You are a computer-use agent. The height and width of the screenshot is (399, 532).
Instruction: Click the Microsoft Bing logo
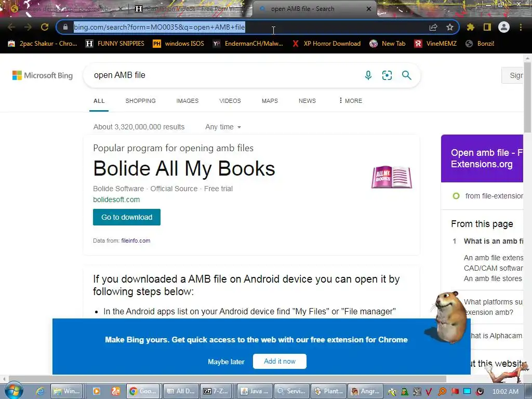click(43, 75)
